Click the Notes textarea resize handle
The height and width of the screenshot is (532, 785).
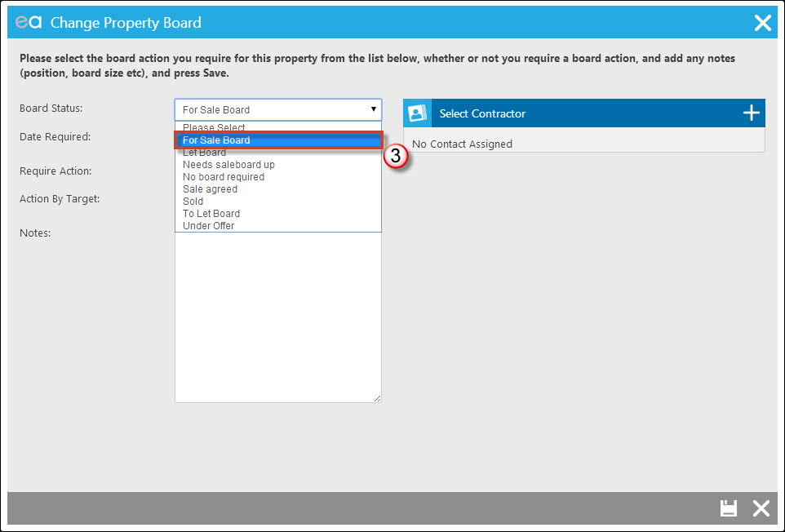point(377,398)
